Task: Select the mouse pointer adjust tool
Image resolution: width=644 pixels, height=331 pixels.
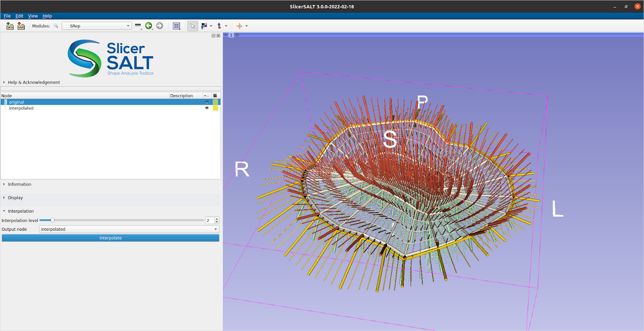Action: pyautogui.click(x=192, y=26)
